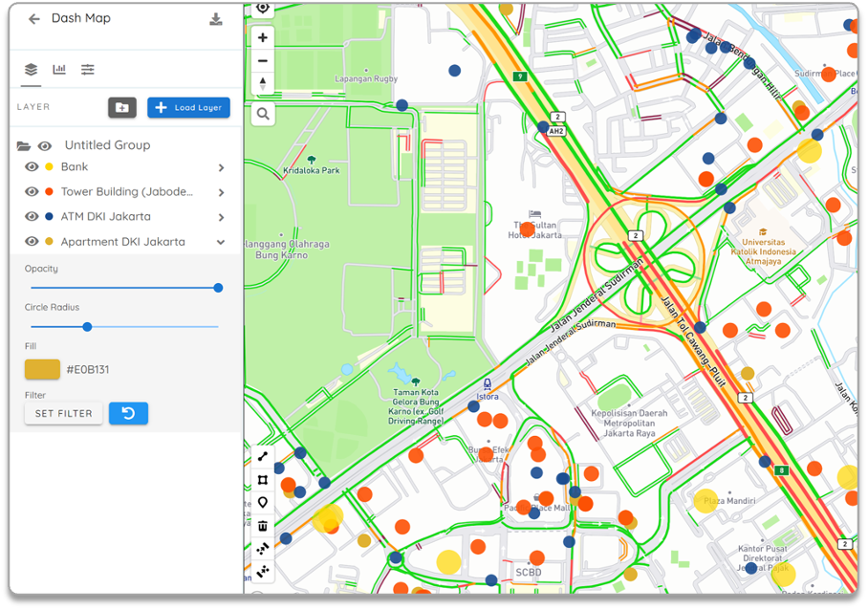Click the #E0B131 fill color swatch
This screenshot has width=868, height=610.
(x=43, y=369)
